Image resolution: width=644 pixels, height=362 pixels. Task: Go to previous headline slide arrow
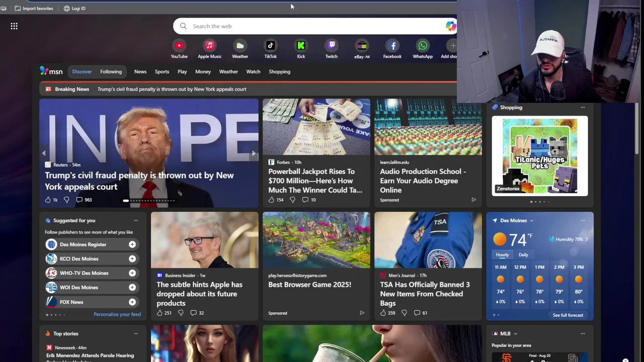(x=44, y=153)
